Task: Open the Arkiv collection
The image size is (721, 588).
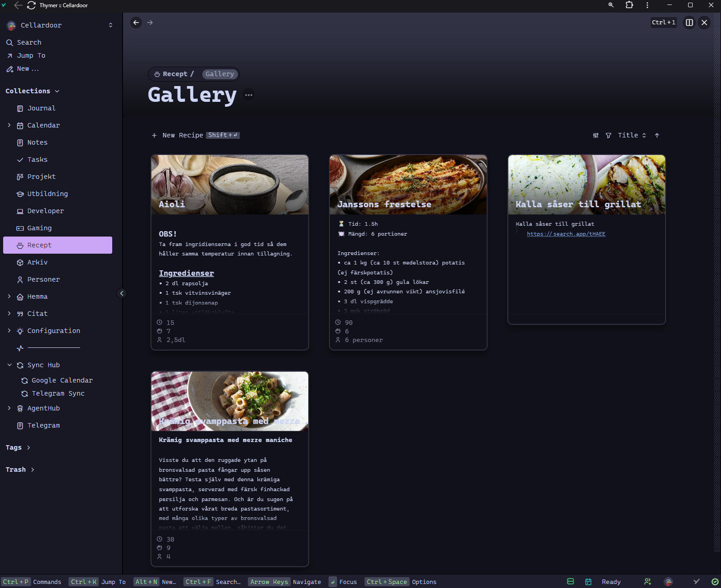Action: 58,262
